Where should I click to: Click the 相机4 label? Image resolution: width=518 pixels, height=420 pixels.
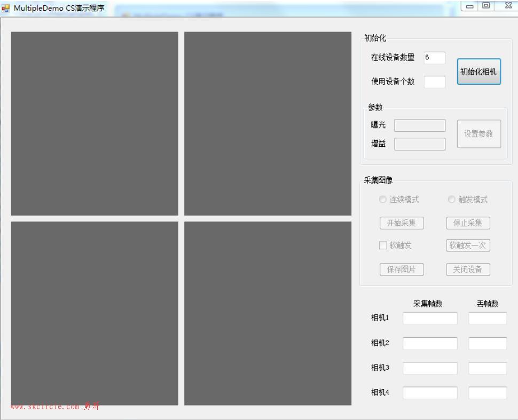[380, 392]
